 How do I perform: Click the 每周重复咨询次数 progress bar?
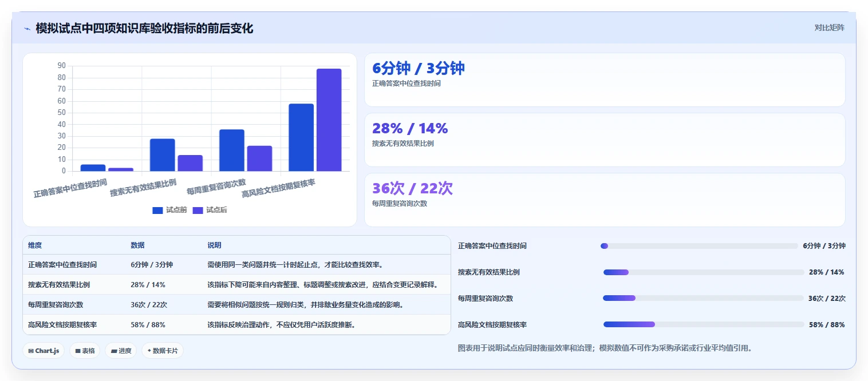pos(703,298)
